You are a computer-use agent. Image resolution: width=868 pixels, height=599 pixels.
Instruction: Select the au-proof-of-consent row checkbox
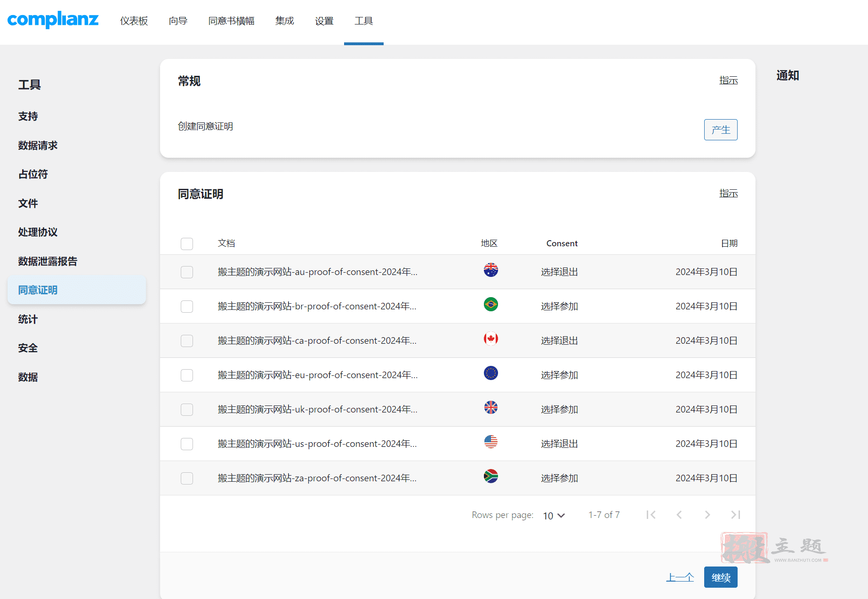point(187,272)
